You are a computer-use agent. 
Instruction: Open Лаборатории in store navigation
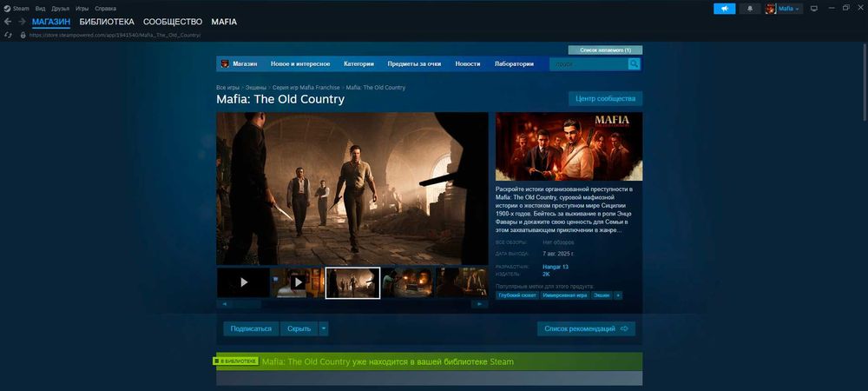point(514,63)
